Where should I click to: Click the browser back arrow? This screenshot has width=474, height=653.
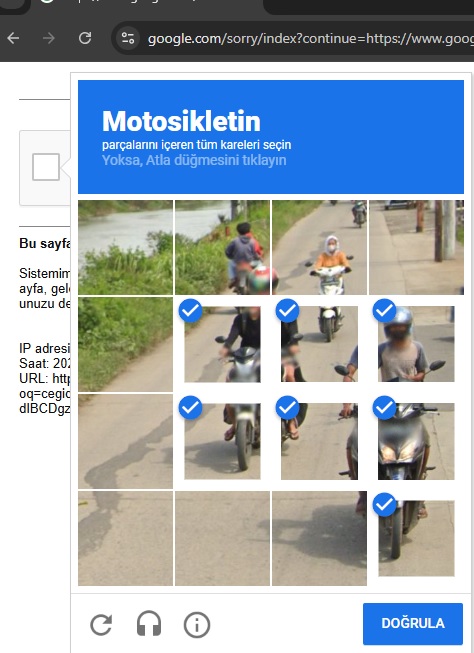point(13,38)
